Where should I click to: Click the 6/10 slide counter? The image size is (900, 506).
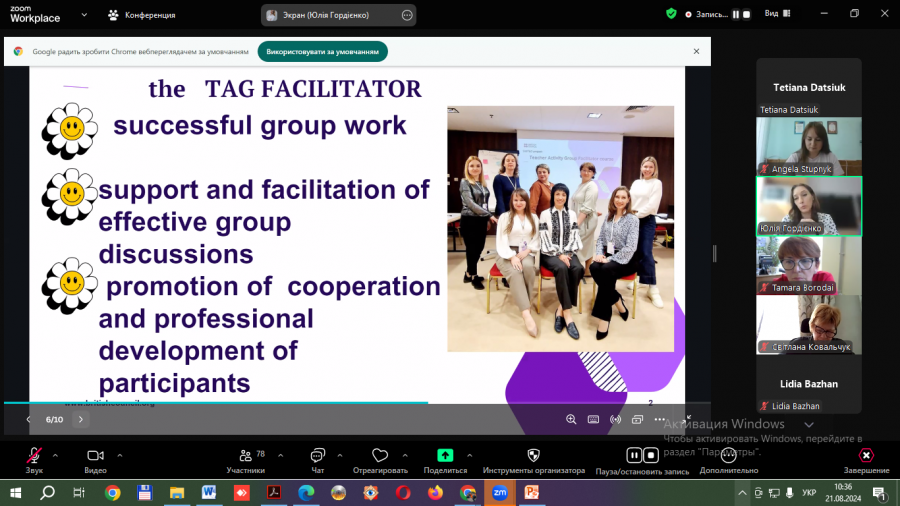tap(55, 419)
